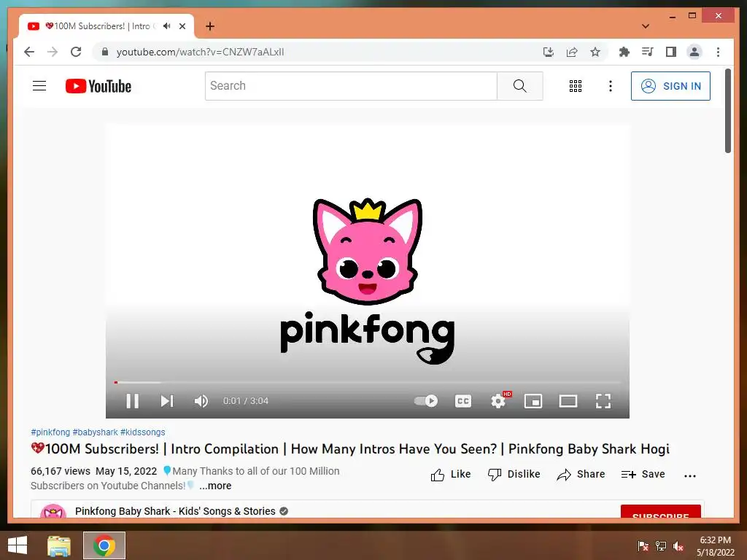Enter full screen mode
Screen dimensions: 747x560
tap(603, 401)
